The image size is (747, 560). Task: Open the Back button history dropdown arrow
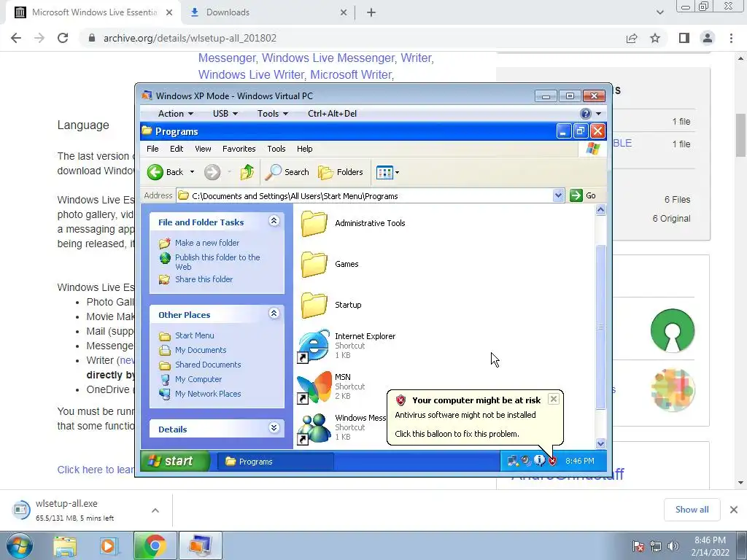point(192,172)
